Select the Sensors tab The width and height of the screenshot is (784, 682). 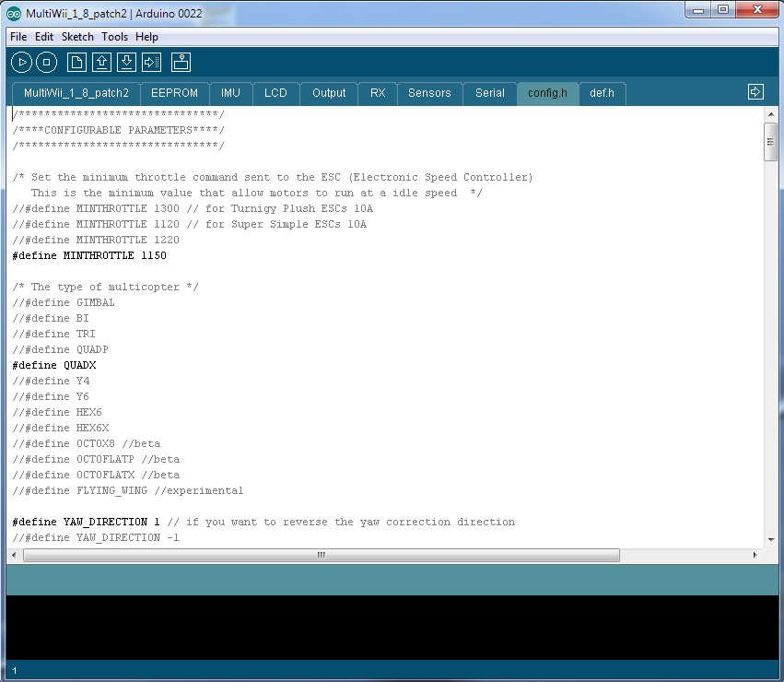click(429, 93)
